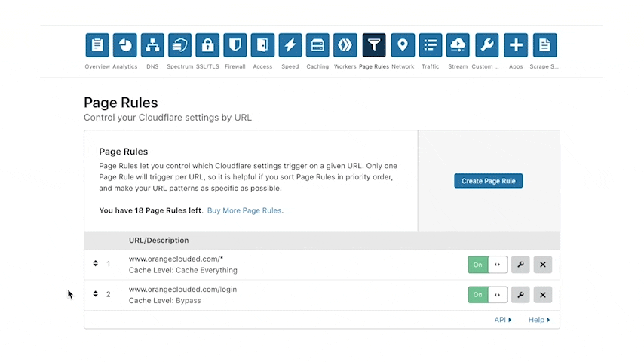The image size is (644, 362).
Task: Open the Traffic list icon
Action: (x=430, y=45)
